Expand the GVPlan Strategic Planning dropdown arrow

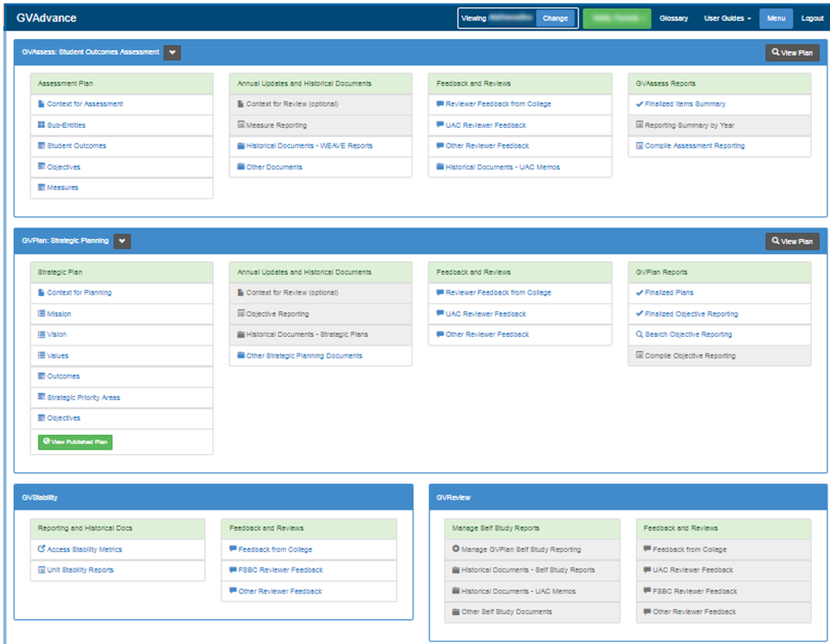pos(122,242)
